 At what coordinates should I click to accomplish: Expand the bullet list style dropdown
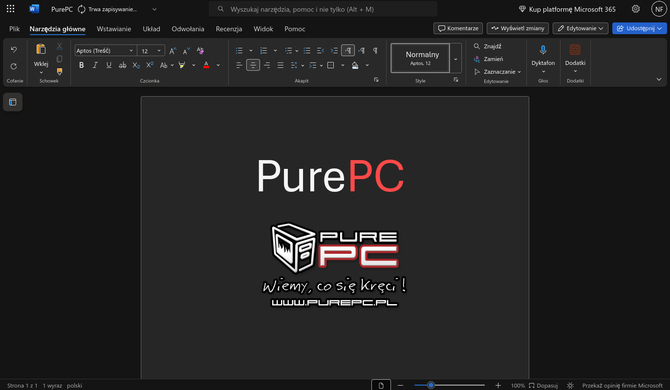pos(251,51)
